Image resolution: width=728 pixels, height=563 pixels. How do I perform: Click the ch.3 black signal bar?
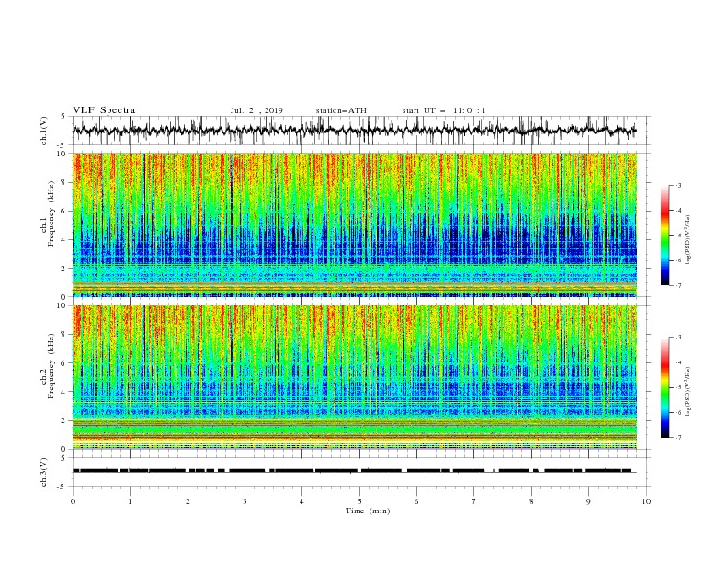354,471
